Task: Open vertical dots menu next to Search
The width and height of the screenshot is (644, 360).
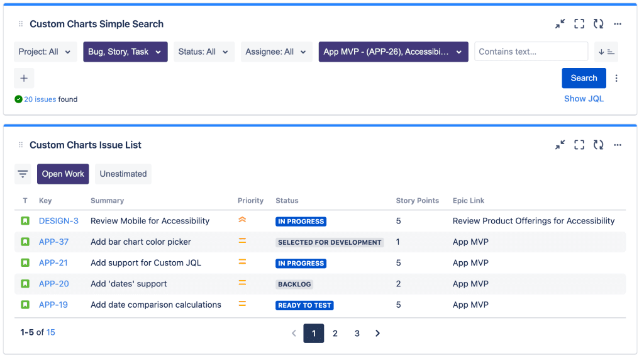Action: [616, 78]
